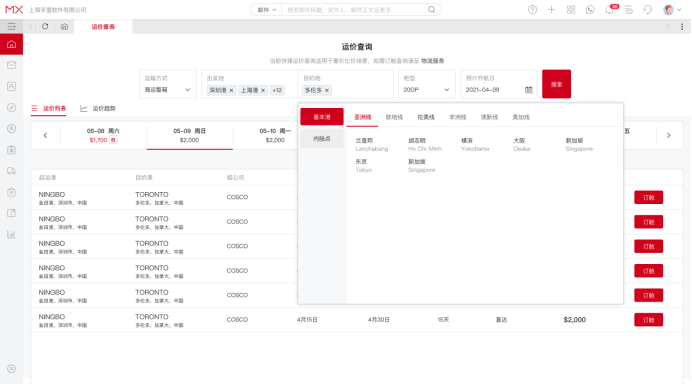Click the 2021-04-09 sailing date field

[x=499, y=84]
